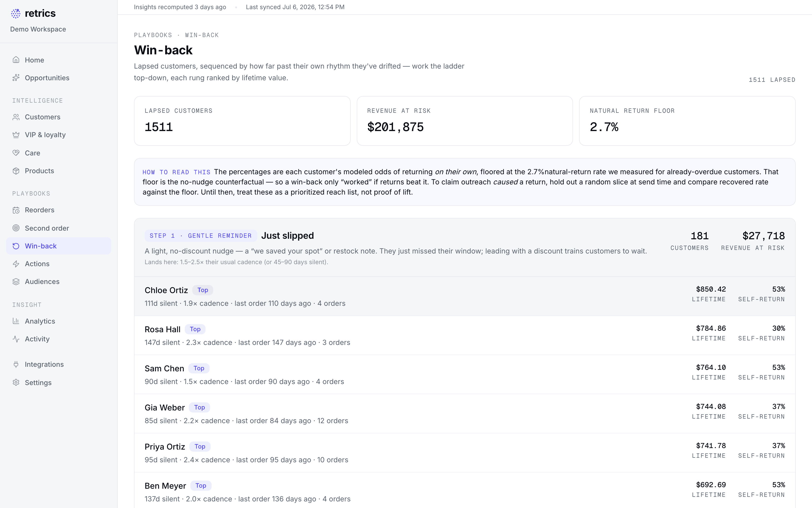Click the Natural Return Floor 2.7% card
The image size is (812, 508).
click(687, 121)
